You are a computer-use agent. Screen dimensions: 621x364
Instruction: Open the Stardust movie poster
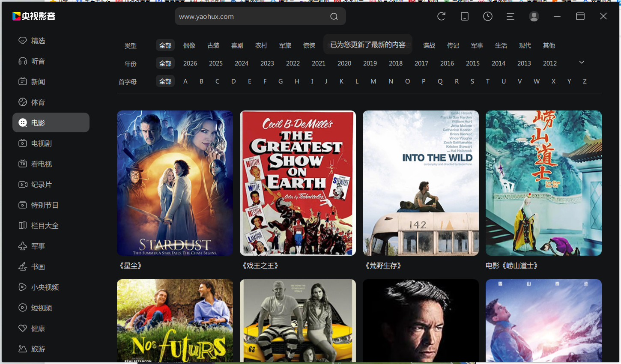(175, 183)
